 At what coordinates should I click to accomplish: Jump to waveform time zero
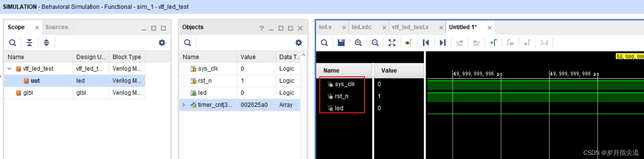[426, 42]
